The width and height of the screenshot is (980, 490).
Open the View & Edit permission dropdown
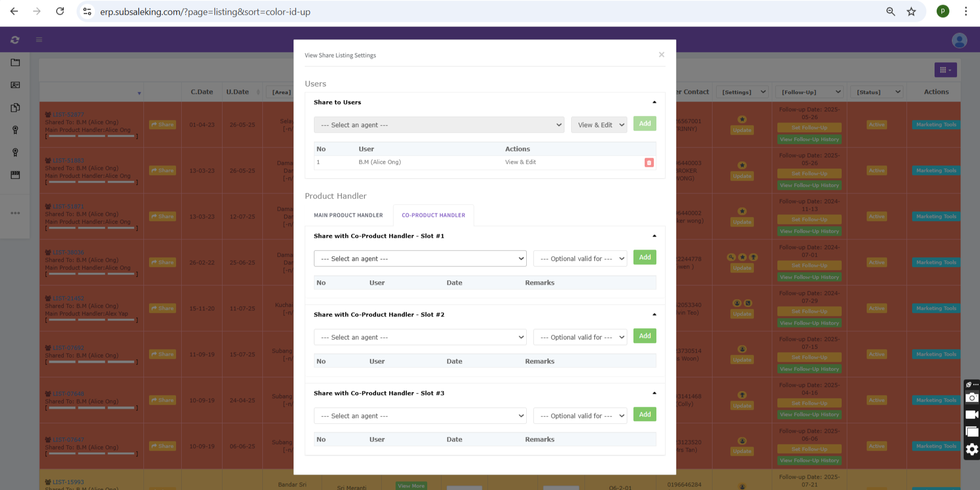[x=599, y=125]
